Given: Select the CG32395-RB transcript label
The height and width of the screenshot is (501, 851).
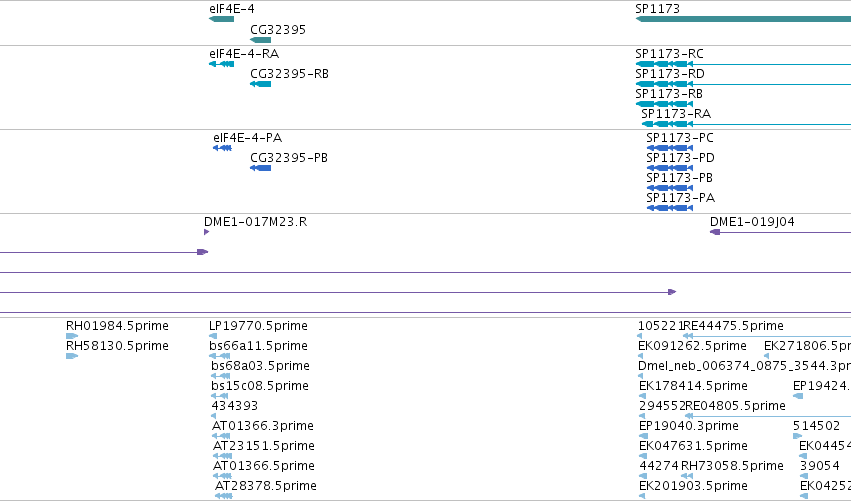Looking at the screenshot, I should (289, 74).
